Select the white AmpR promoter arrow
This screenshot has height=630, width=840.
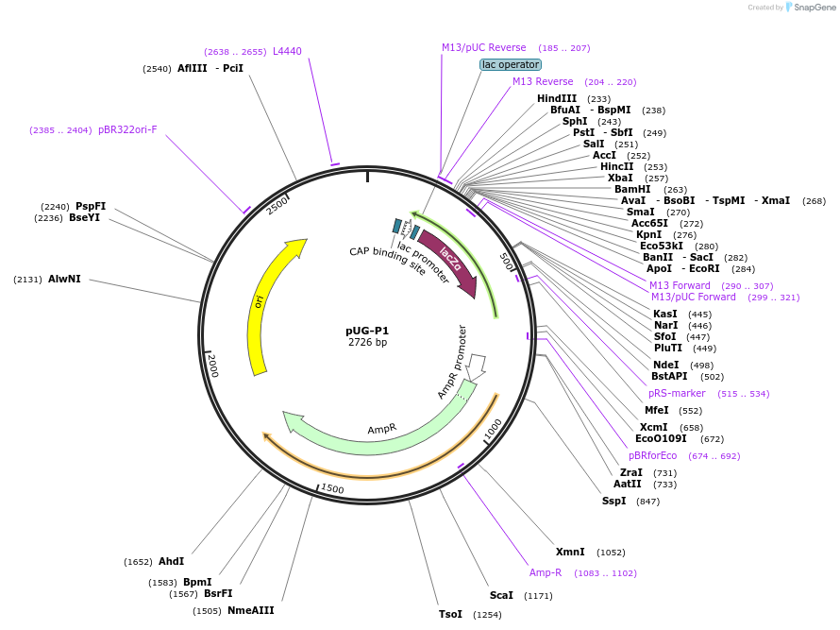click(477, 366)
